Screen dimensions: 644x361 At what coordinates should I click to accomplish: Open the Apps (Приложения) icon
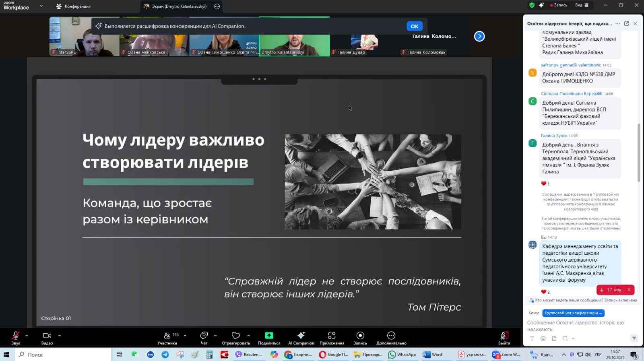coord(332,336)
